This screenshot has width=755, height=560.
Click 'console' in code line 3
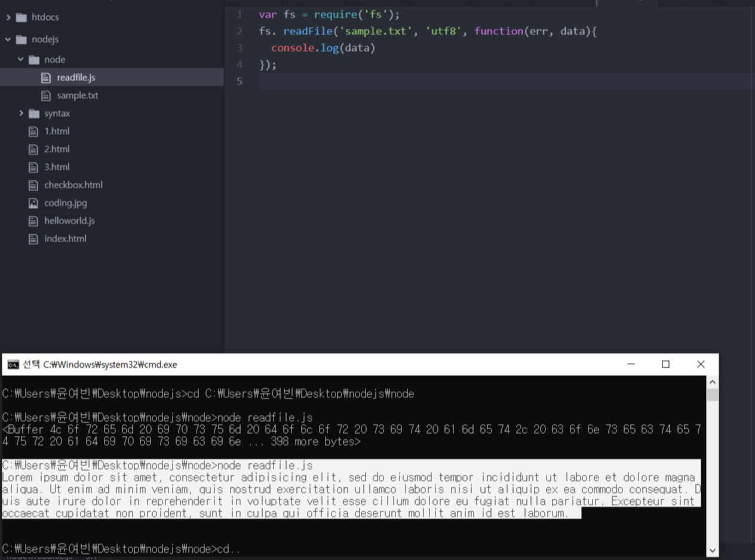(293, 48)
